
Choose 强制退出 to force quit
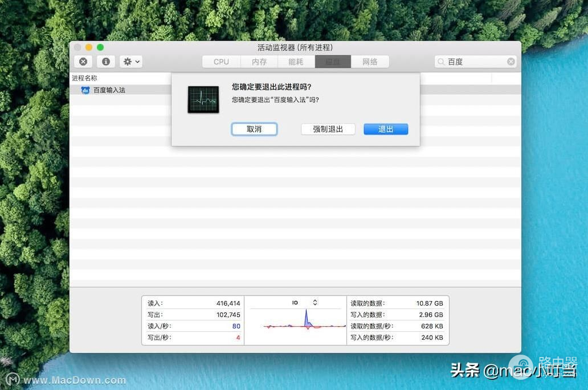point(328,129)
